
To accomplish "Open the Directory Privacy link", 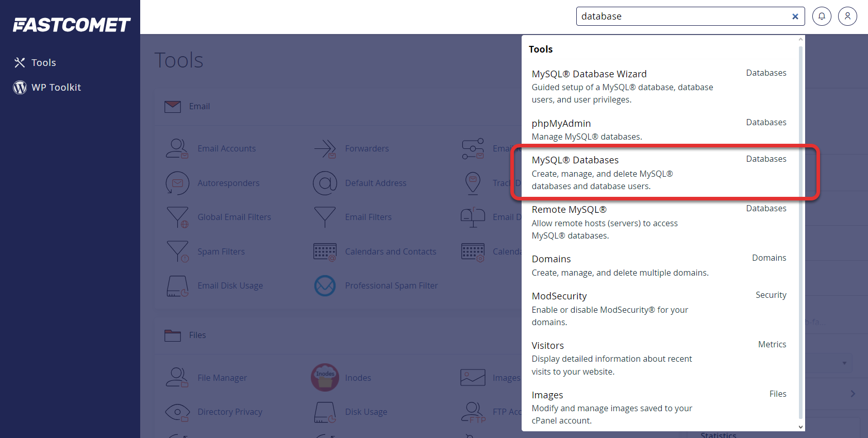I will coord(230,412).
